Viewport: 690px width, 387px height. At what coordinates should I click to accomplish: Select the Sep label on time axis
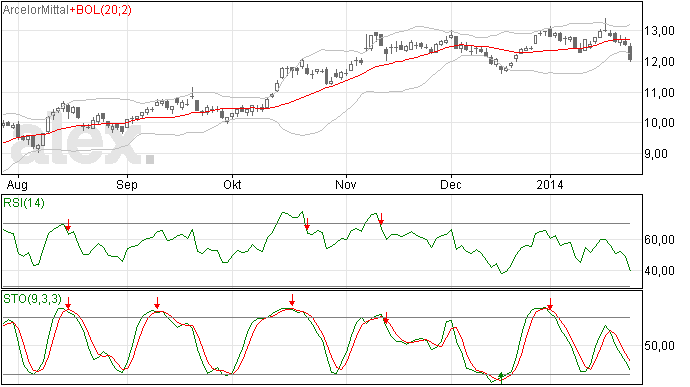point(127,184)
